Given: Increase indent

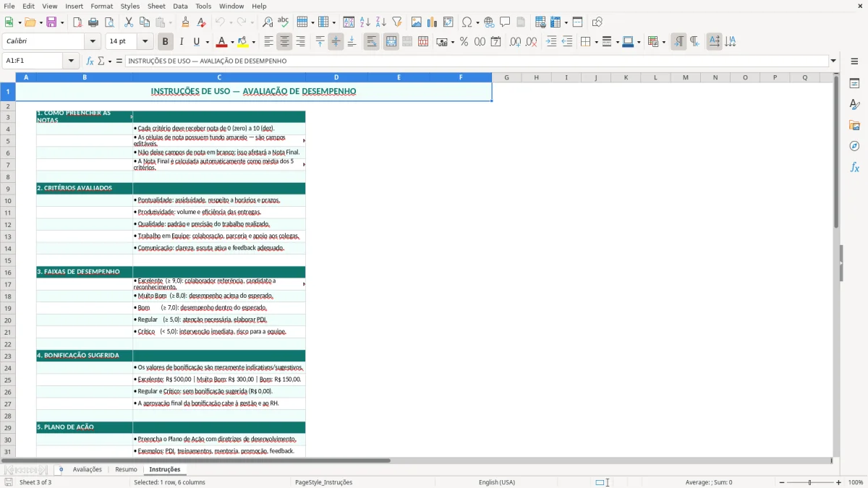Looking at the screenshot, I should [551, 42].
